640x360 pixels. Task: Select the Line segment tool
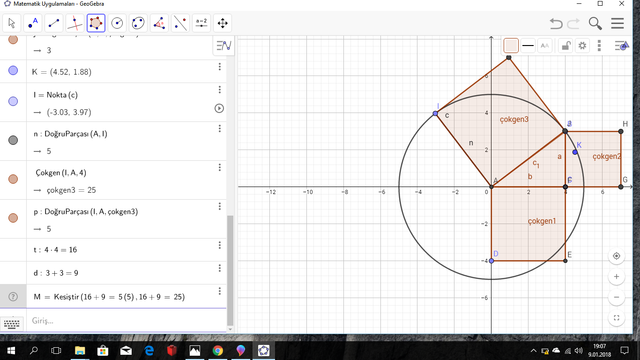click(x=54, y=23)
